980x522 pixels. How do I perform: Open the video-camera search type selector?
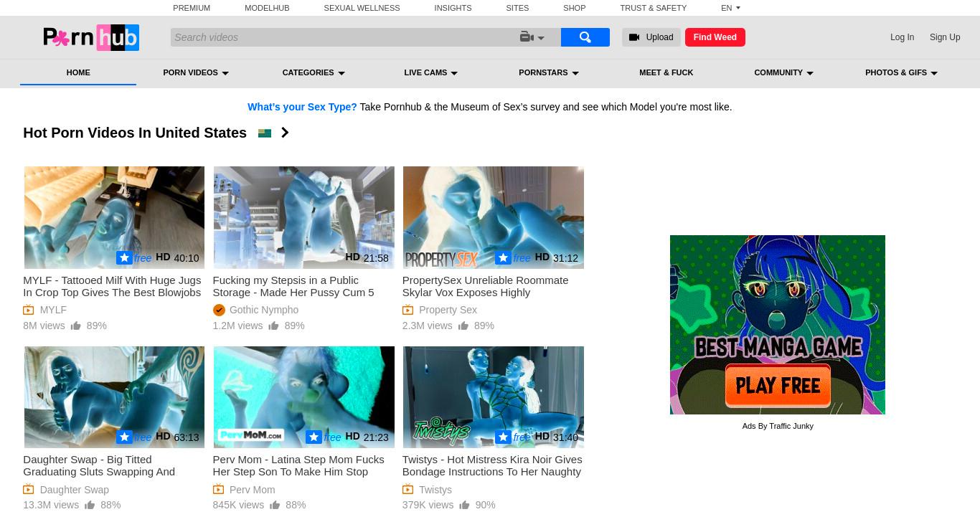[532, 37]
